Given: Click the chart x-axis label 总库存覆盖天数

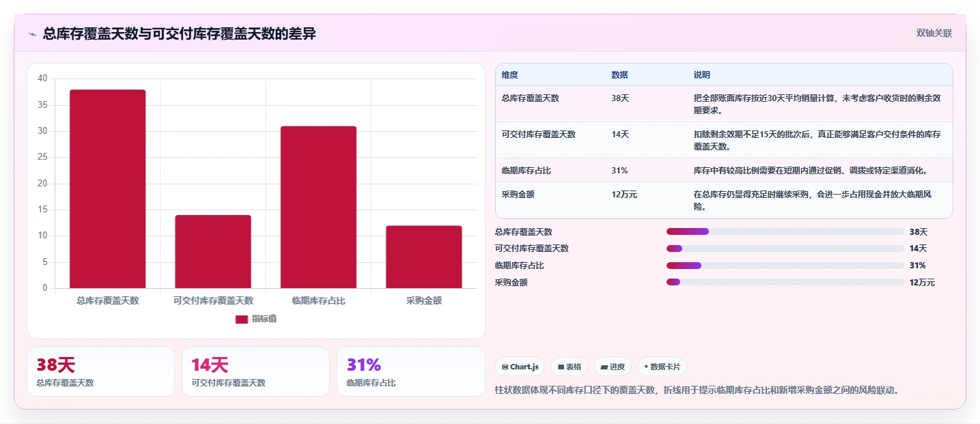Looking at the screenshot, I should pos(108,300).
